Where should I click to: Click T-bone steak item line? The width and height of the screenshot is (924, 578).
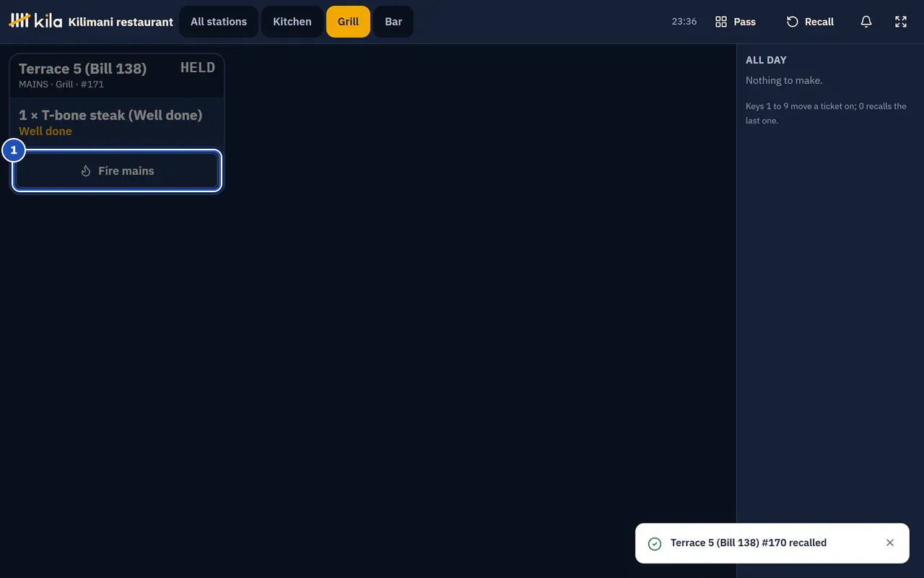coord(110,115)
